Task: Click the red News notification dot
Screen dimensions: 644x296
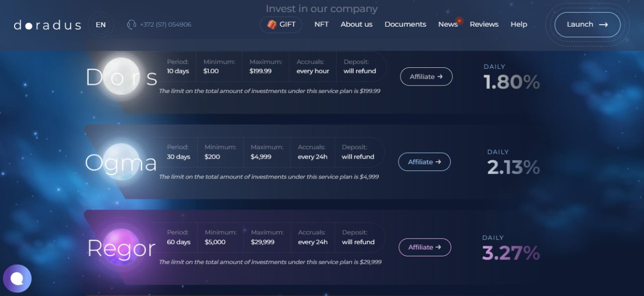Action: tap(459, 21)
